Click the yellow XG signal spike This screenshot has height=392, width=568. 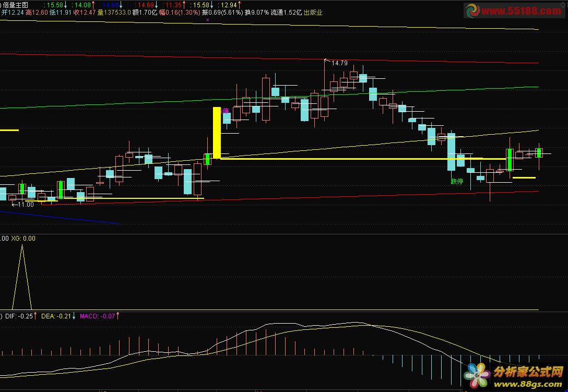click(22, 277)
